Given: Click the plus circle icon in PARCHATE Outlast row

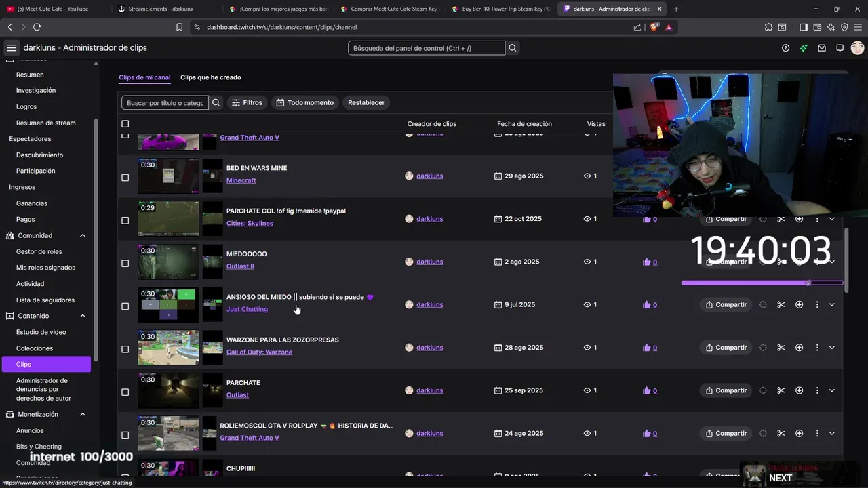Looking at the screenshot, I should click(x=800, y=390).
